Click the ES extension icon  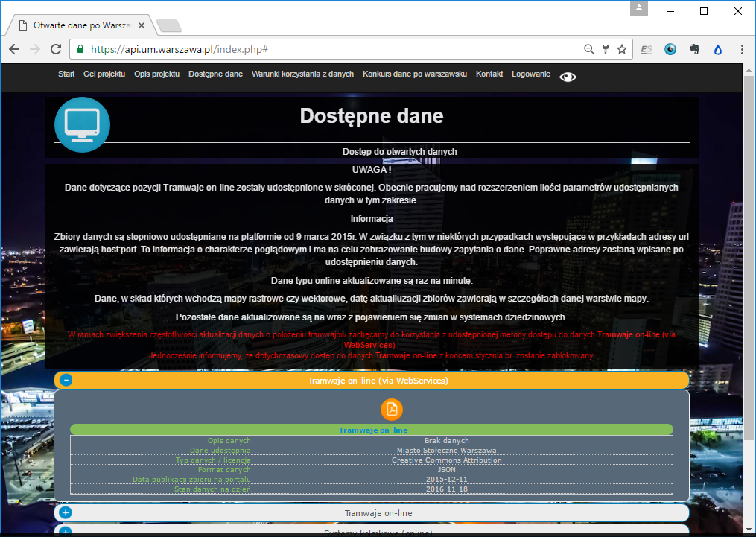647,49
